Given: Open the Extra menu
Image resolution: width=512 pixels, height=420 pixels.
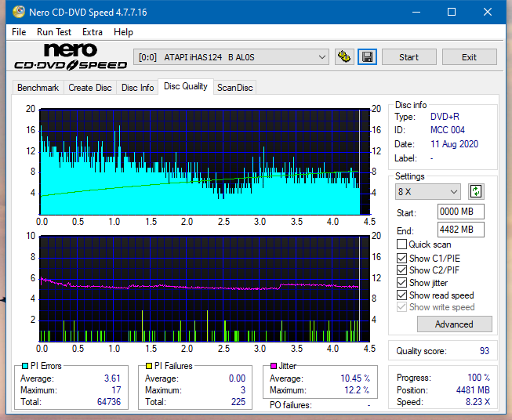Looking at the screenshot, I should pyautogui.click(x=93, y=32).
